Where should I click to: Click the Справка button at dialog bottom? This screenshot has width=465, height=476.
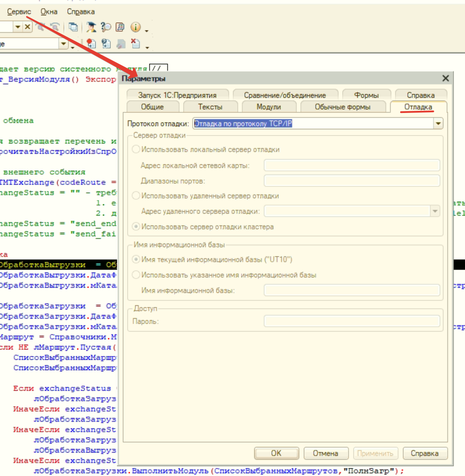[425, 453]
